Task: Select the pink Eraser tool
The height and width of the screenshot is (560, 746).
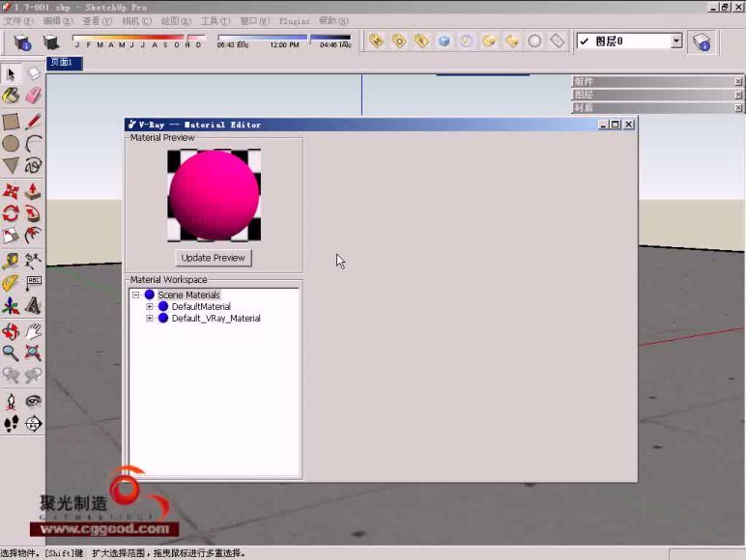Action: (33, 96)
